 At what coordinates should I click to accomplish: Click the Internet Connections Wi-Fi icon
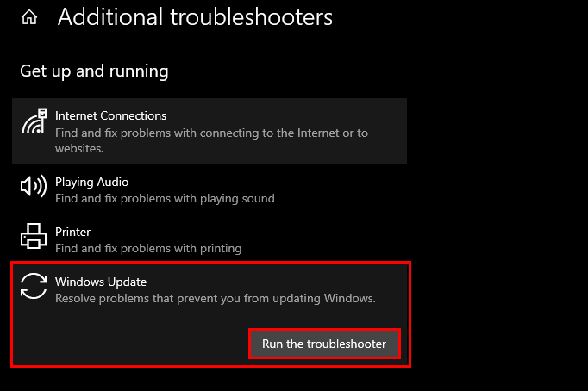34,121
